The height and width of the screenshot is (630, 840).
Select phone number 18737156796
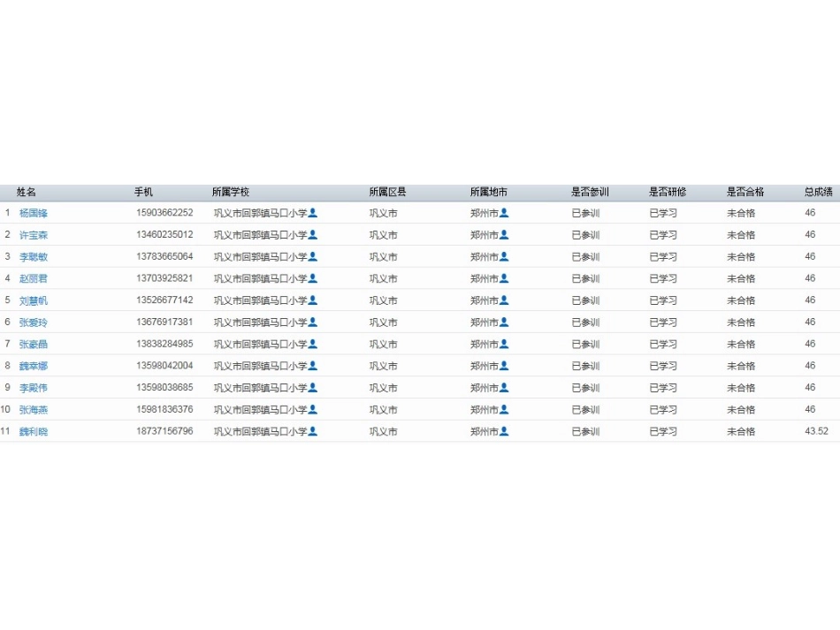[164, 431]
